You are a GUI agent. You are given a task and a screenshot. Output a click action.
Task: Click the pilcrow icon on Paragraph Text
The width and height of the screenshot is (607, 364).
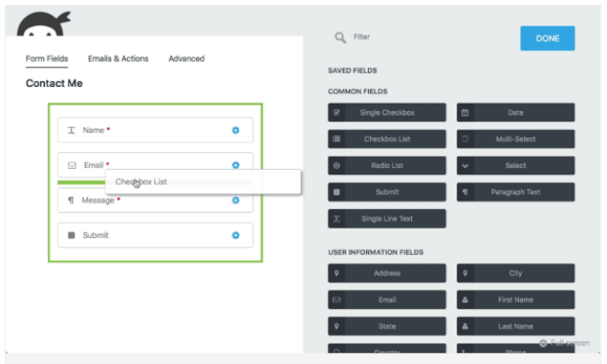tap(465, 192)
